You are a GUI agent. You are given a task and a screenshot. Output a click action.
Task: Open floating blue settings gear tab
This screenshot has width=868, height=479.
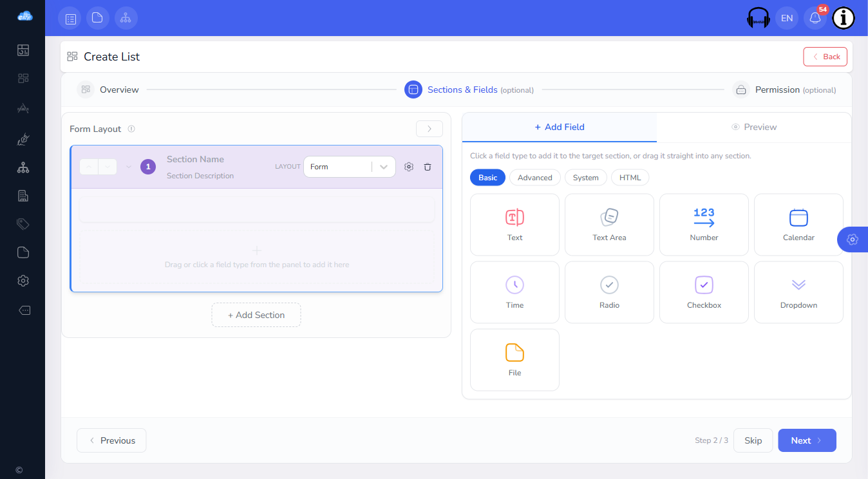point(853,239)
